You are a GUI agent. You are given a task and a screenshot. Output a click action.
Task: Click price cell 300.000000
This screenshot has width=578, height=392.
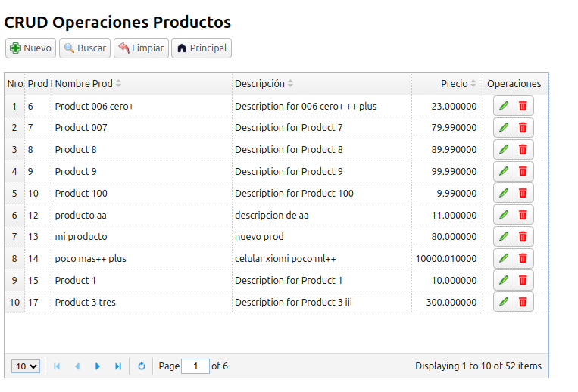(446, 302)
